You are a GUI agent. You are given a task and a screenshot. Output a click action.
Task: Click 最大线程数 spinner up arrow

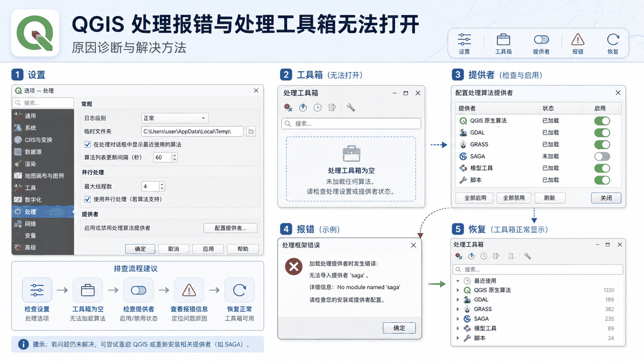162,184
